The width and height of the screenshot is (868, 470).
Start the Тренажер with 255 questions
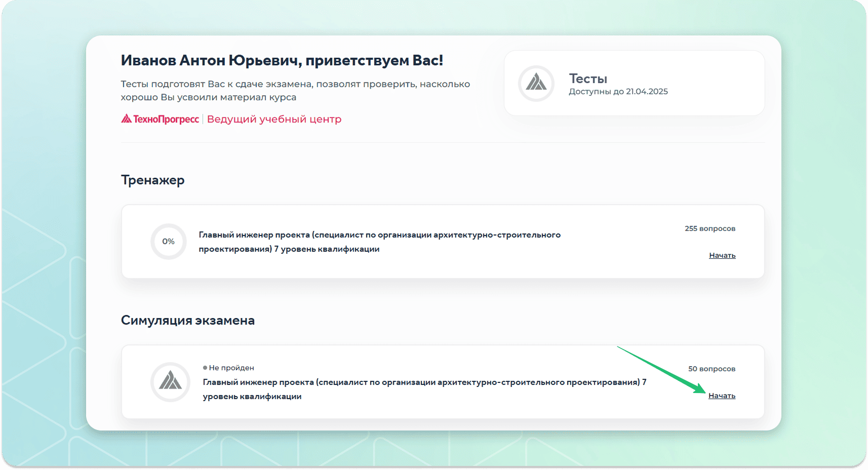click(722, 255)
